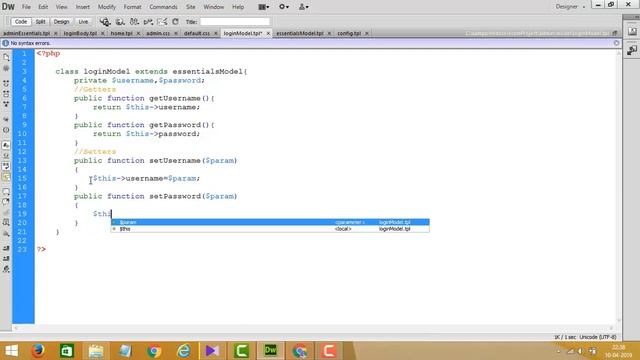Close the config.tpl tab

367,33
